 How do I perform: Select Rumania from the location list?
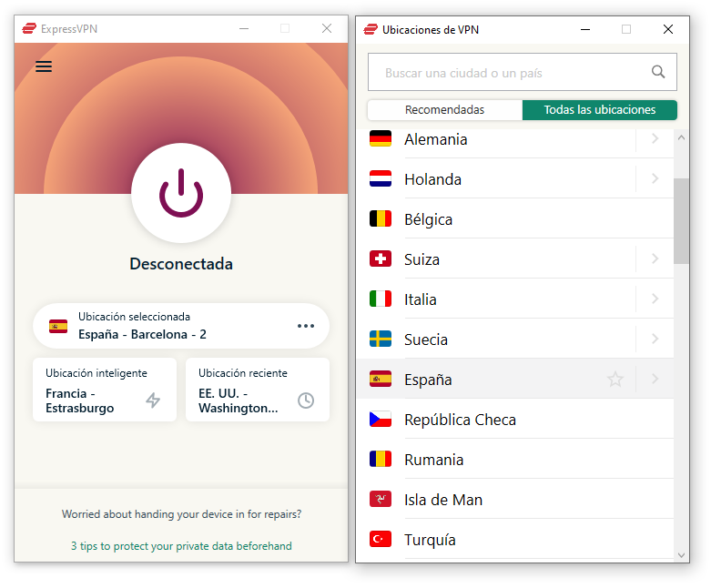click(x=515, y=460)
